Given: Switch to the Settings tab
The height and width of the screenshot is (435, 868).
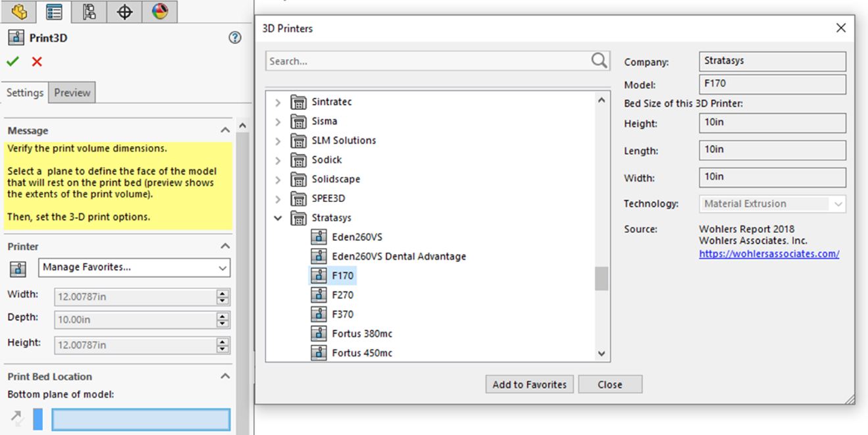Looking at the screenshot, I should click(x=25, y=93).
